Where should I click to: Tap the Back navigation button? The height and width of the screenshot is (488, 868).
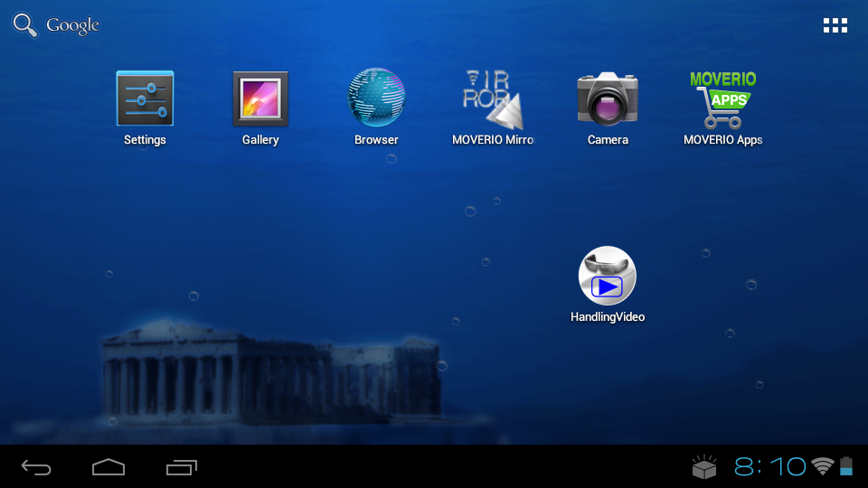tap(36, 468)
